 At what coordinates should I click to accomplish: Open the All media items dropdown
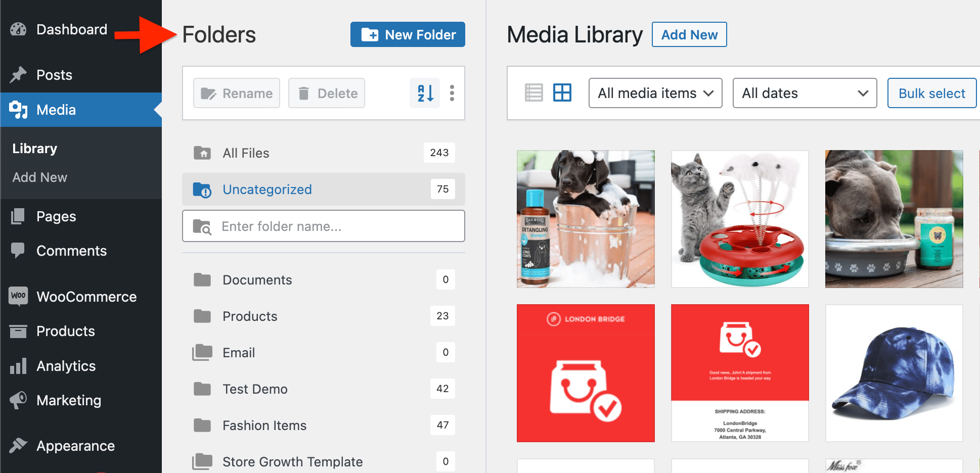[x=655, y=93]
